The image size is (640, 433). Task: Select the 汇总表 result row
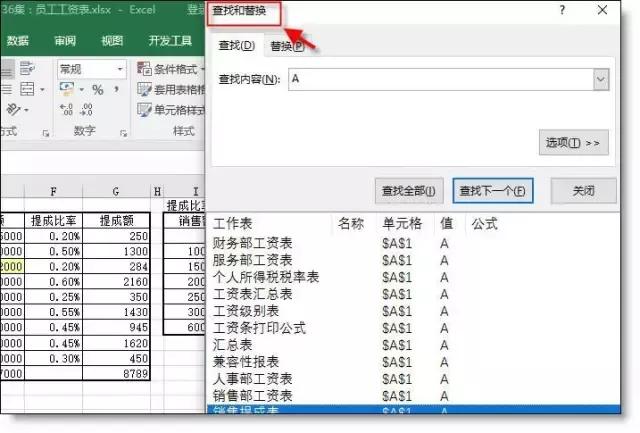(x=413, y=345)
